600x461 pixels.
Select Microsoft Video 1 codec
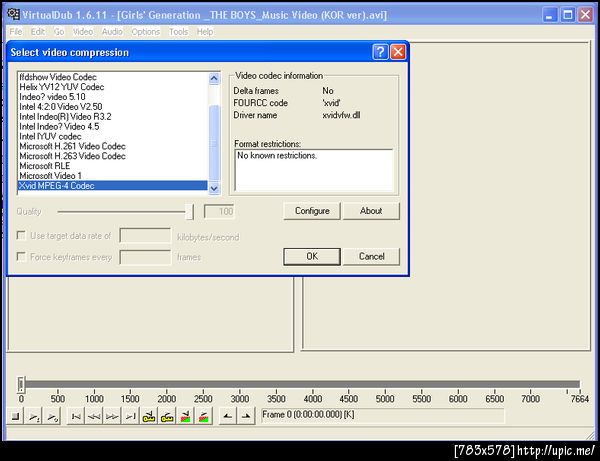click(x=113, y=176)
